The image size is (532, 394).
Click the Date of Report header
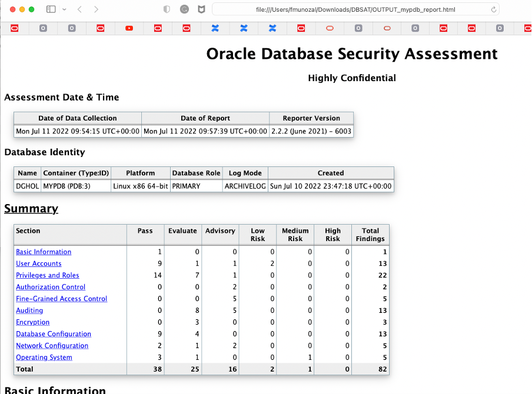pos(205,118)
